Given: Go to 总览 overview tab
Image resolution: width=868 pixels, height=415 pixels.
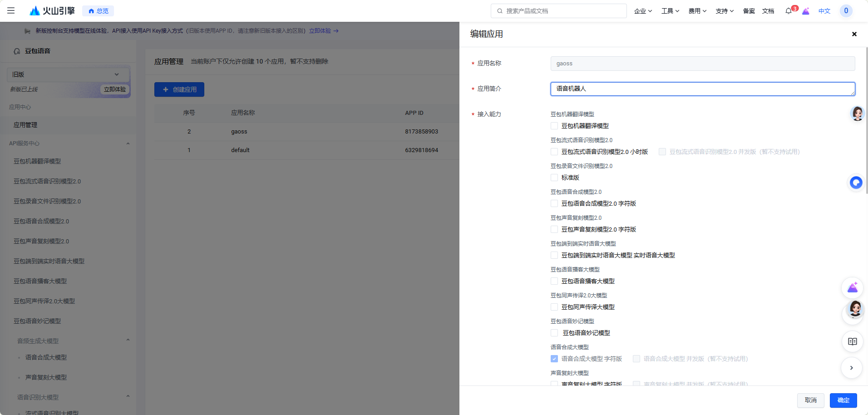Looking at the screenshot, I should coord(99,11).
